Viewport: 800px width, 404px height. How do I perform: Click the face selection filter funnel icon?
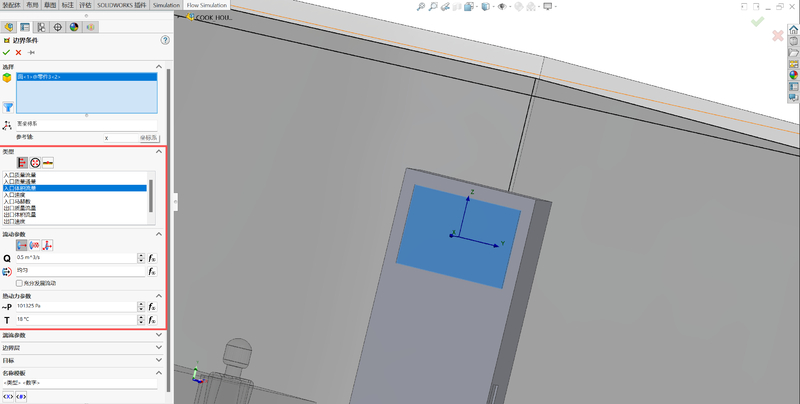tap(8, 107)
